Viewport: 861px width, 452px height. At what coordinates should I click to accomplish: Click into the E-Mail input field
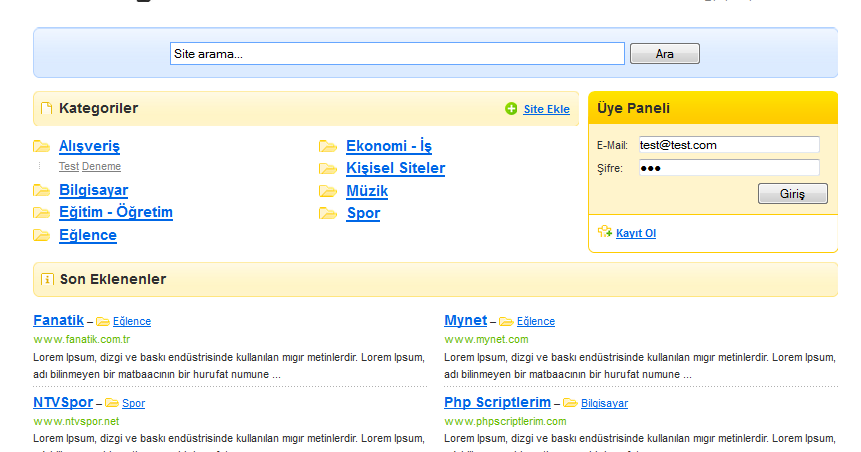click(x=729, y=145)
